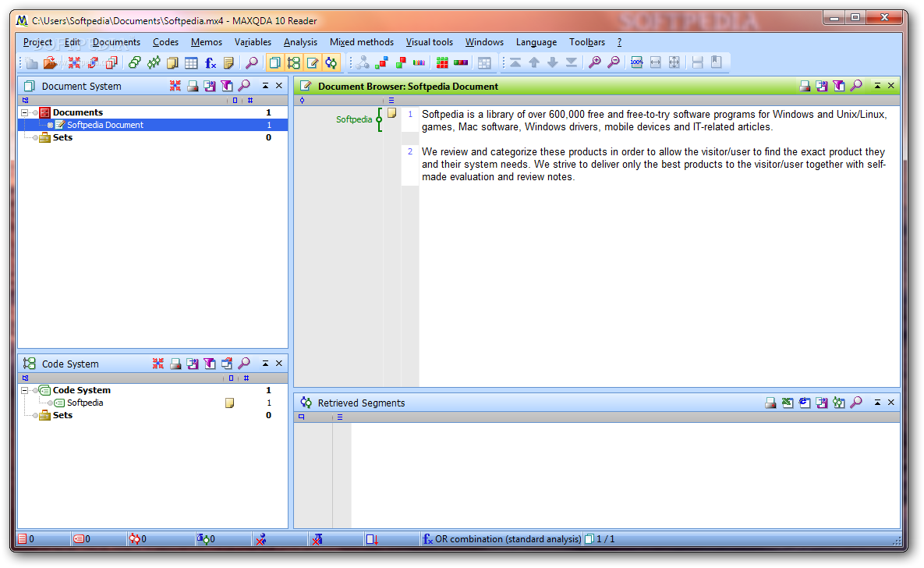Open the red-green grid code matrix browser

click(442, 62)
